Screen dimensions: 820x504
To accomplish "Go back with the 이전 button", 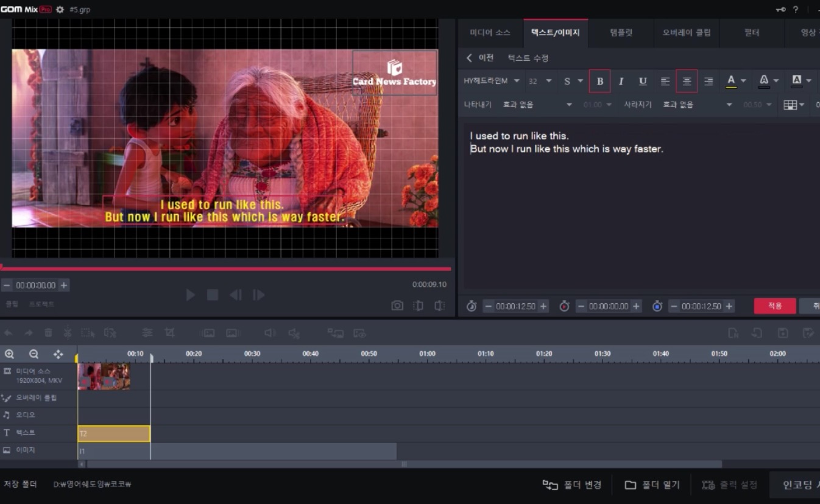I will [480, 58].
